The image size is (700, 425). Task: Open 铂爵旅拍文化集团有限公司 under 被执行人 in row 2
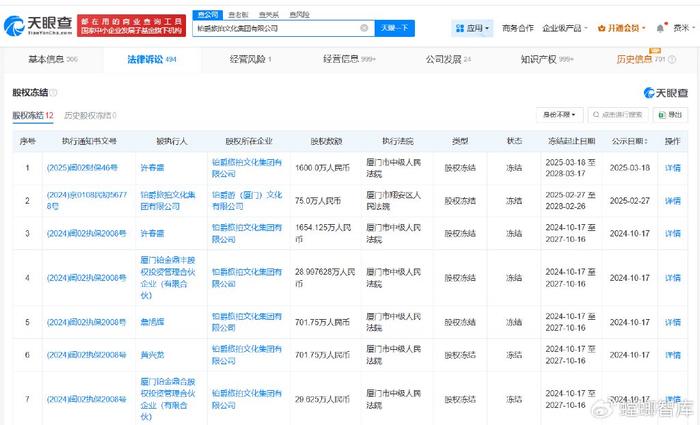[167, 200]
